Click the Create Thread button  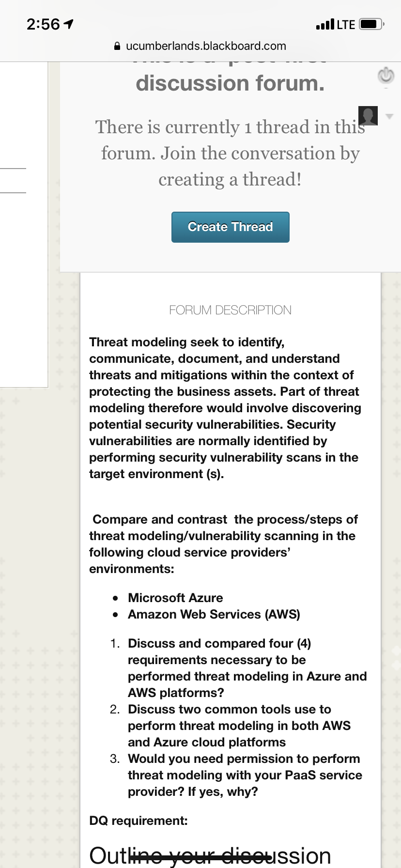pos(231,227)
